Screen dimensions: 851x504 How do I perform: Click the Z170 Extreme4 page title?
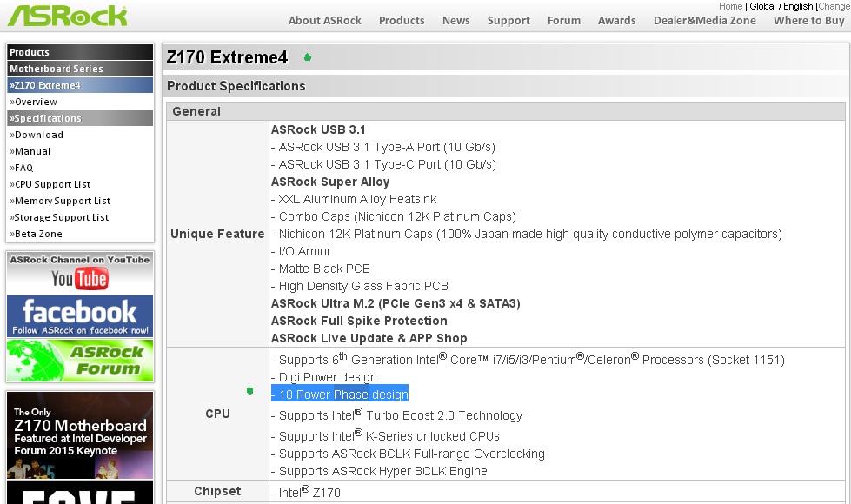click(227, 57)
